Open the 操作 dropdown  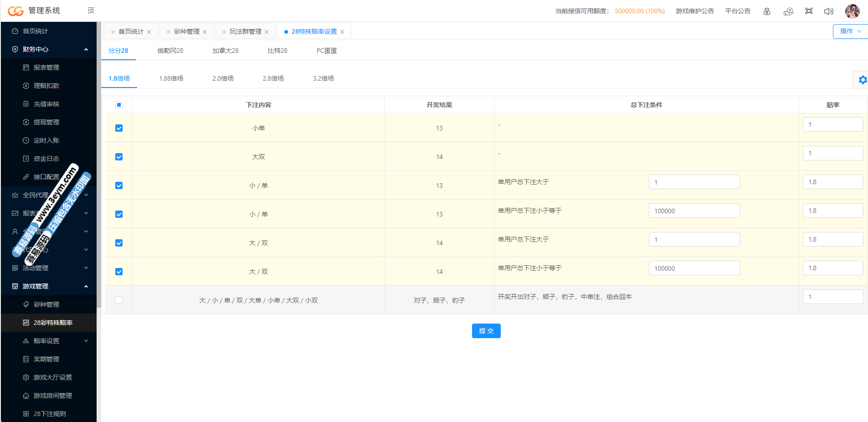[850, 31]
